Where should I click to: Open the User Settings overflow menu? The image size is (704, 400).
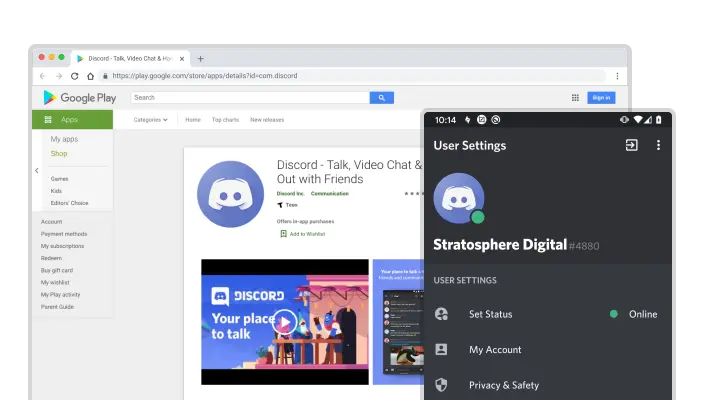click(x=658, y=145)
